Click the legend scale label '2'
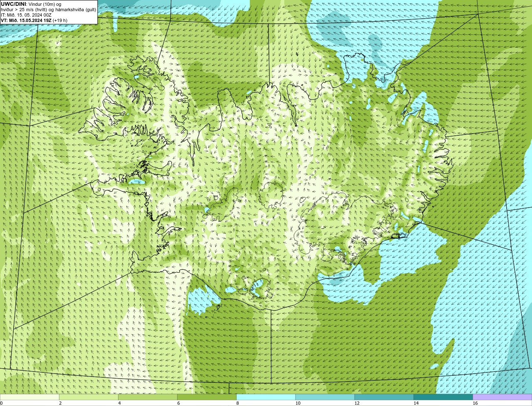 (x=60, y=403)
